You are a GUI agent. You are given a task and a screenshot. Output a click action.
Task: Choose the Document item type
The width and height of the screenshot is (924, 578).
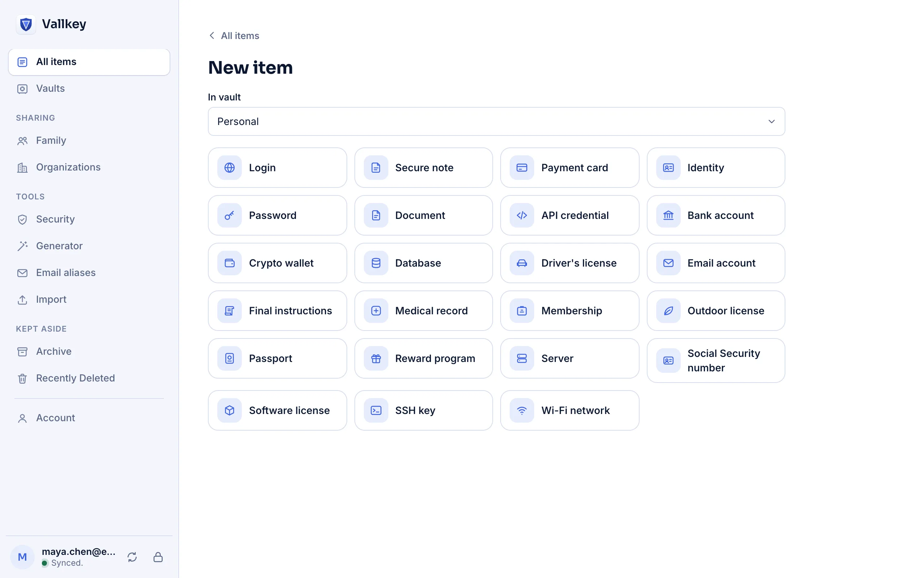[423, 215]
